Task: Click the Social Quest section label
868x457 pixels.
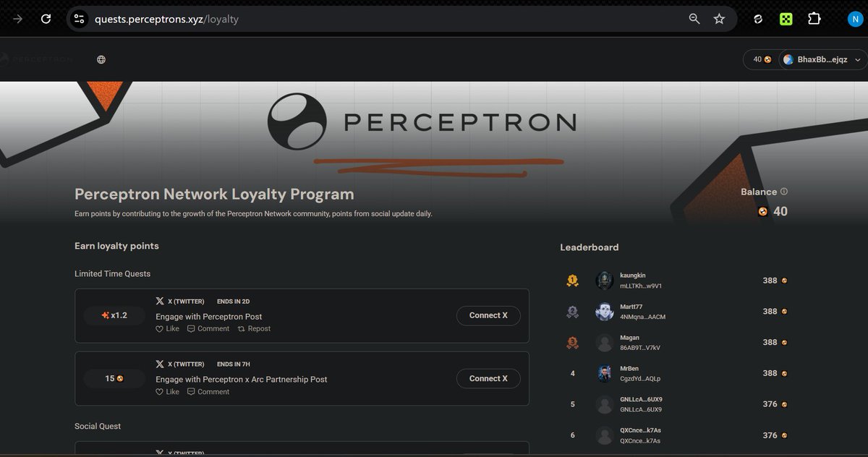Action: pos(98,427)
